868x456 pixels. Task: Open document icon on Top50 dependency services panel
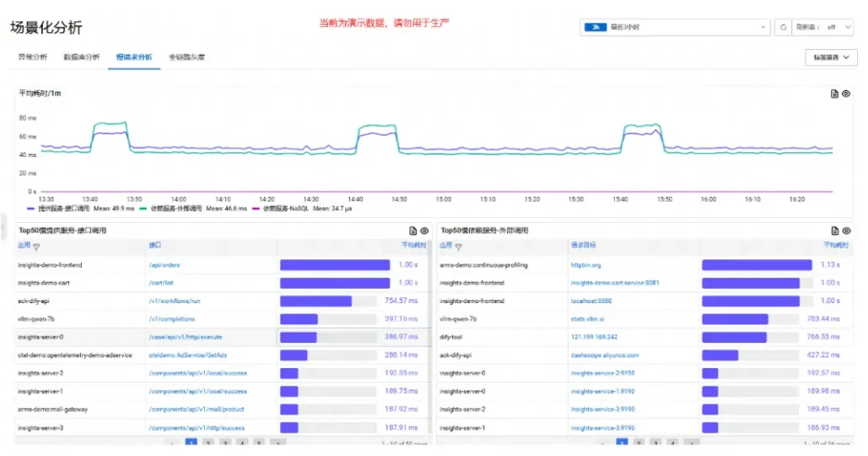(x=835, y=231)
